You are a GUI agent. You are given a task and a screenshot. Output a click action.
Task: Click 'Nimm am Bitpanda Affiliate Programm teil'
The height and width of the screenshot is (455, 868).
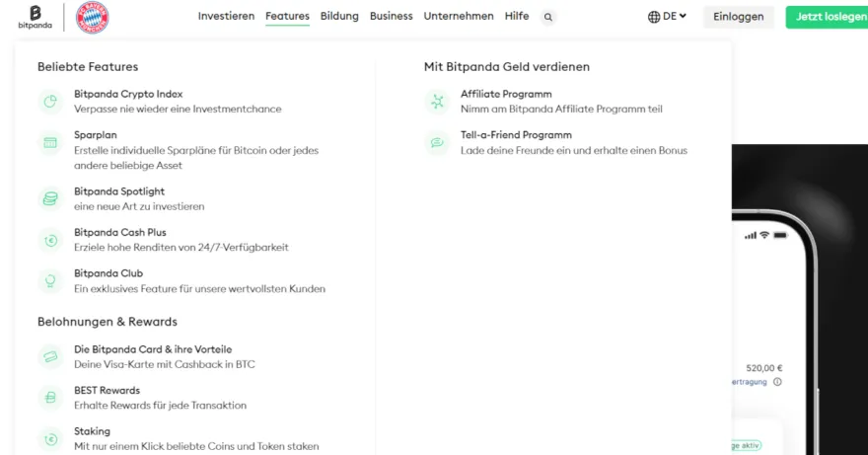(561, 110)
